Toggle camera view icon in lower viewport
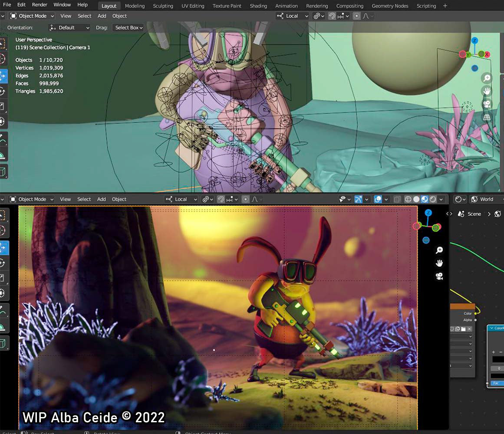 439,276
